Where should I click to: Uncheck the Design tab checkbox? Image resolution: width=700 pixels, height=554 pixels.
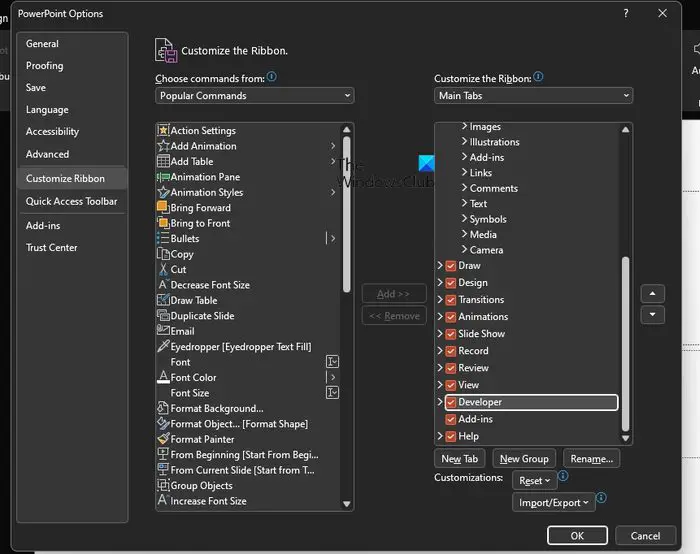coord(451,283)
